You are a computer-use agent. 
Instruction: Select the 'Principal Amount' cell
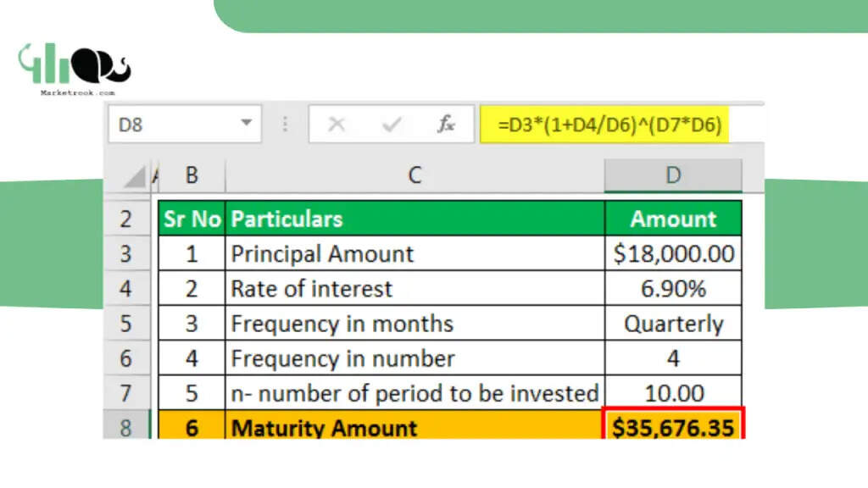[415, 254]
